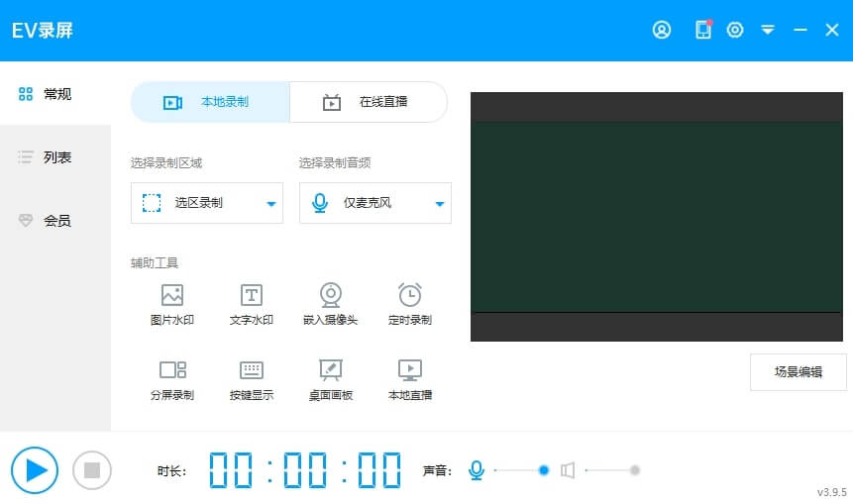The width and height of the screenshot is (853, 504).
Task: Switch to the 列表 sidebar tab
Action: click(54, 157)
